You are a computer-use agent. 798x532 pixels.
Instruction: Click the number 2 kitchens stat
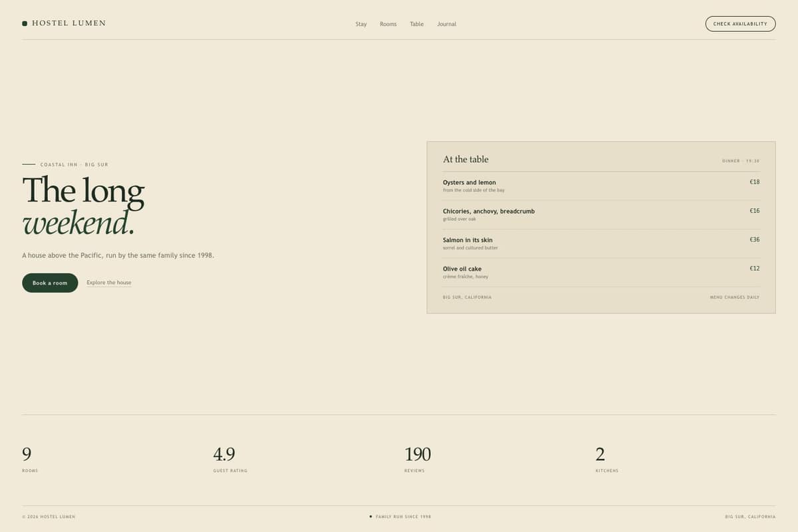click(600, 454)
